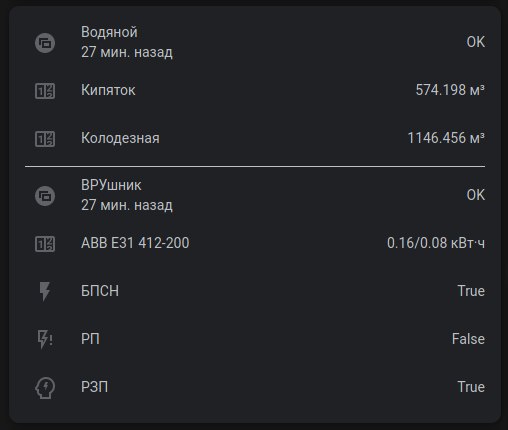This screenshot has height=430, width=508.
Task: Select the РП flash alert icon
Action: tap(45, 339)
